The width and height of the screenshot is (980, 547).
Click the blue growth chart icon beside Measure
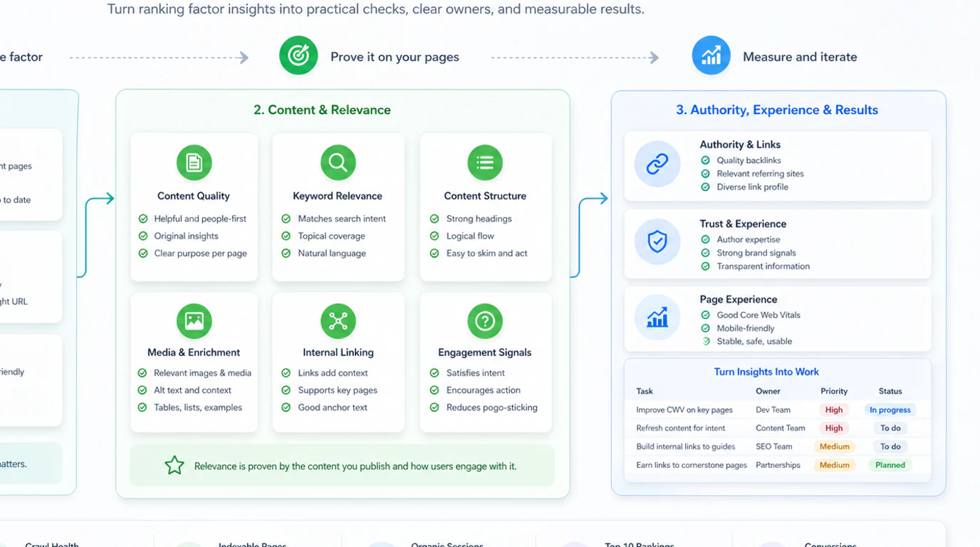pyautogui.click(x=711, y=56)
